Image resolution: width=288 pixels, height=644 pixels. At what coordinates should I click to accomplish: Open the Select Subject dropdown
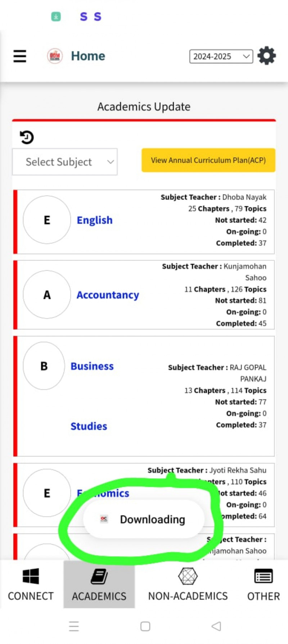[x=65, y=162]
